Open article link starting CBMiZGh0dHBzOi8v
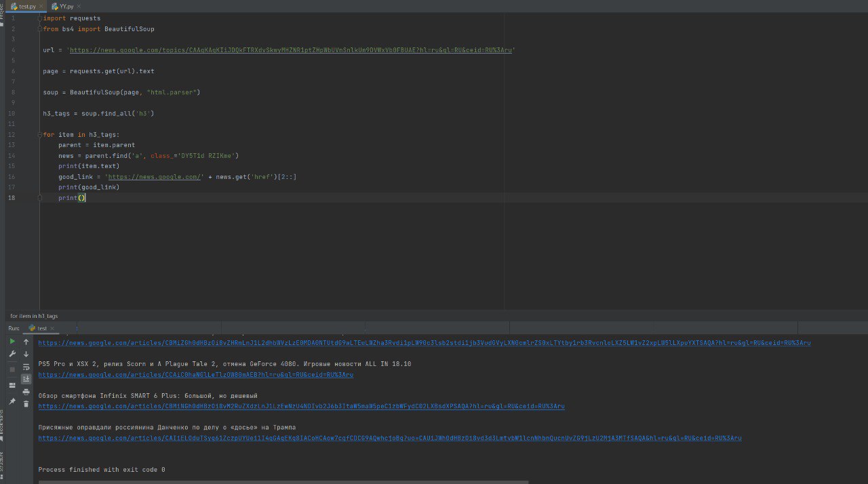Image resolution: width=868 pixels, height=484 pixels. click(x=425, y=343)
